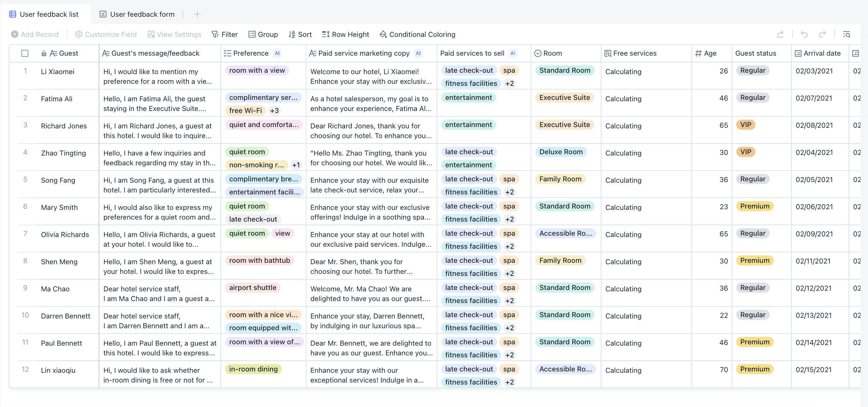Open the search records icon
Image resolution: width=868 pixels, height=407 pixels.
pos(846,34)
